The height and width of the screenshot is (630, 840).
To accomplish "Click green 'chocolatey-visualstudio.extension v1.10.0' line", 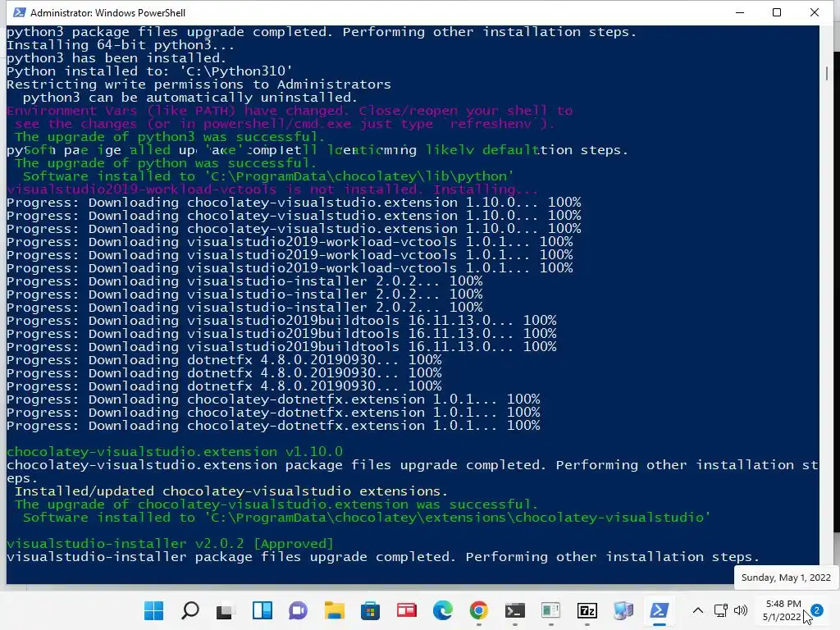I will coord(175,452).
